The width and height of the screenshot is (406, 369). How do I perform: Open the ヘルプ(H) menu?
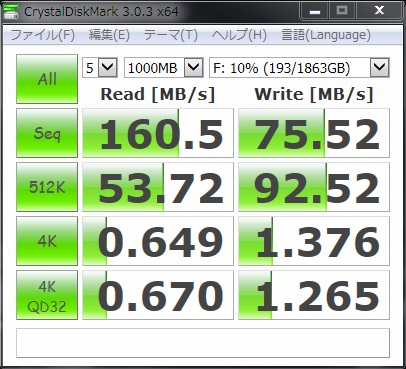(239, 35)
